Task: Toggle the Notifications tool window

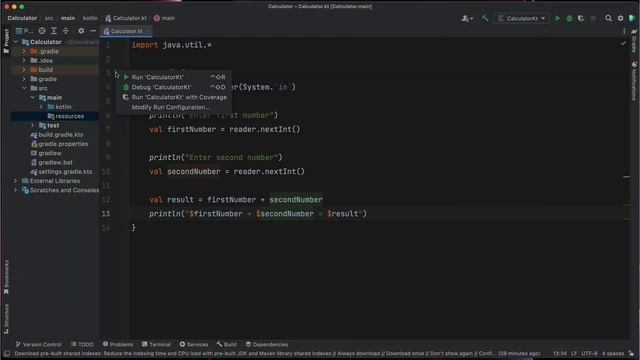Action: (634, 81)
